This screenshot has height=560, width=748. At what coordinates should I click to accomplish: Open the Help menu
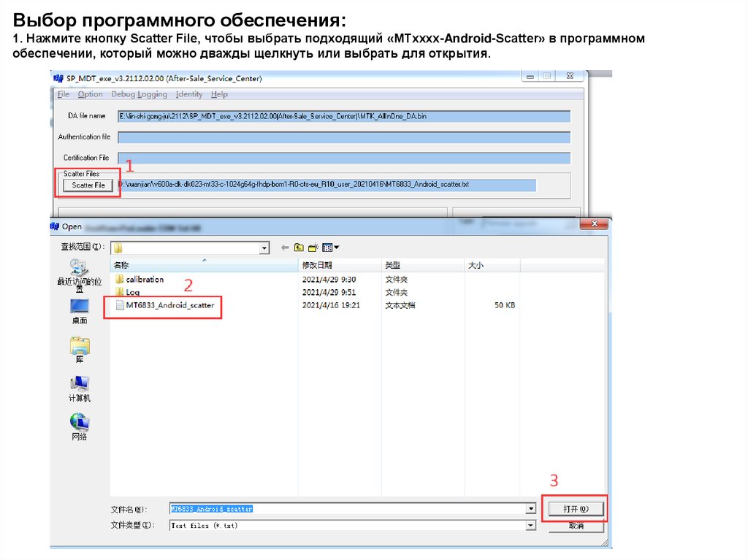point(219,94)
